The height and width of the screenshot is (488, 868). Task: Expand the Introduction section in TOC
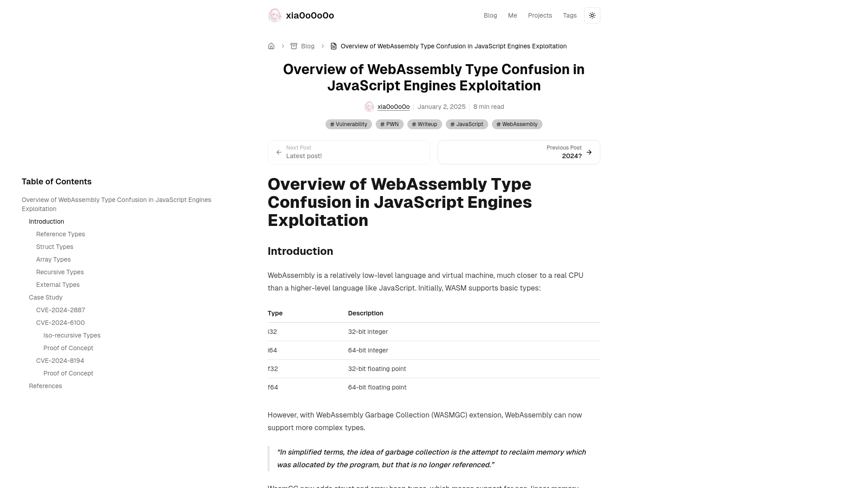47,221
